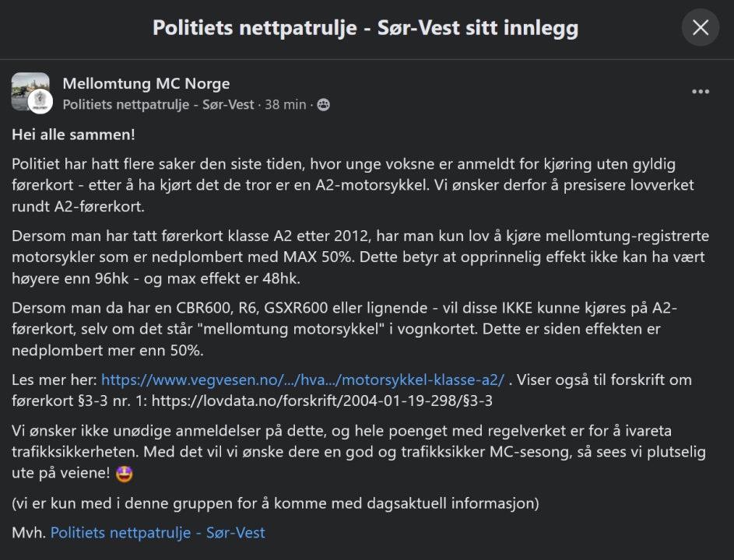Click the group audience icon next to timestamp
The image size is (734, 560).
tap(323, 104)
